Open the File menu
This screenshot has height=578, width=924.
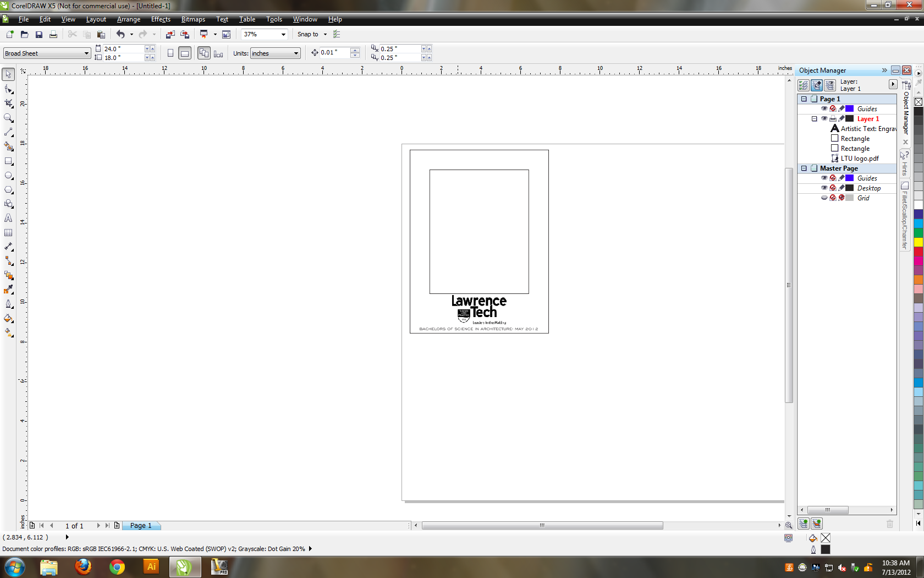pos(23,19)
